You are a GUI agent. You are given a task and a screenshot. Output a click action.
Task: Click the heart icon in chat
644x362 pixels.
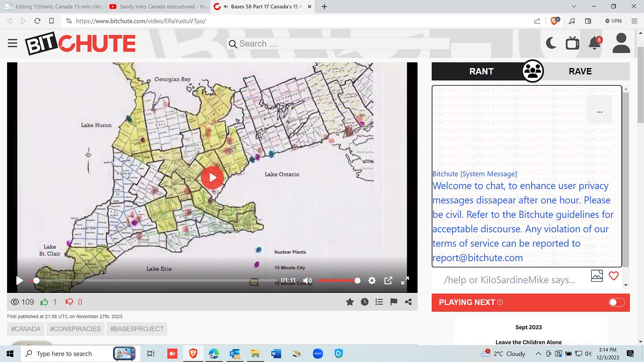pos(613,276)
